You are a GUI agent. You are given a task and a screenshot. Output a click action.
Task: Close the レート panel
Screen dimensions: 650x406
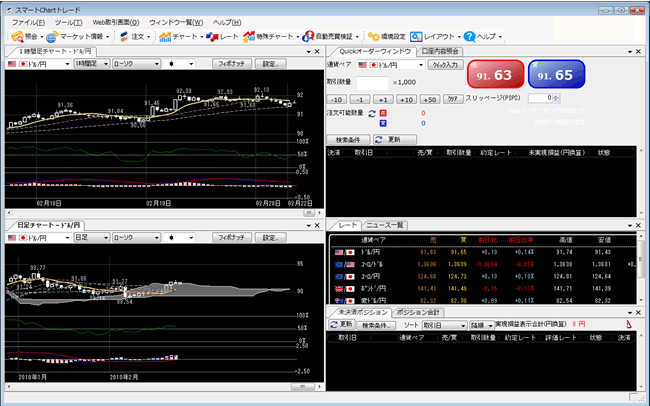coord(638,226)
